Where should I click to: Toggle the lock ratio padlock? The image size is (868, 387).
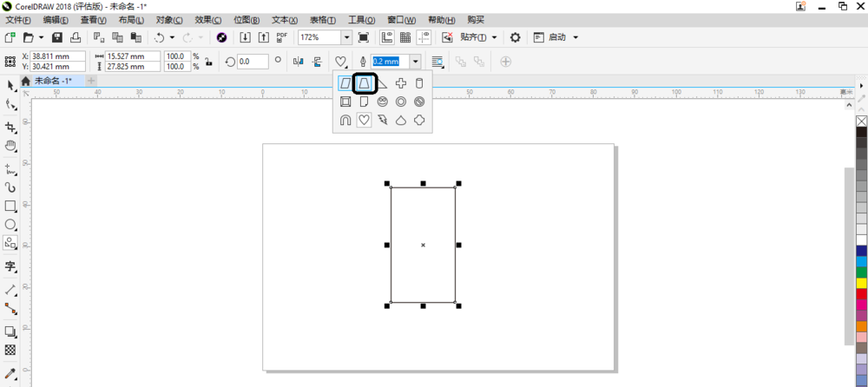(x=208, y=62)
